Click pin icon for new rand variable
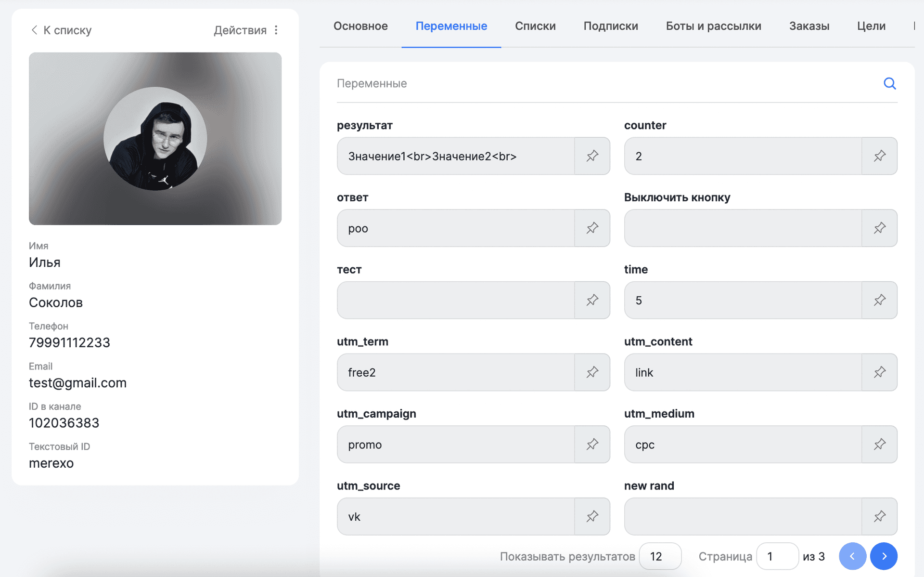Image resolution: width=924 pixels, height=577 pixels. coord(879,516)
